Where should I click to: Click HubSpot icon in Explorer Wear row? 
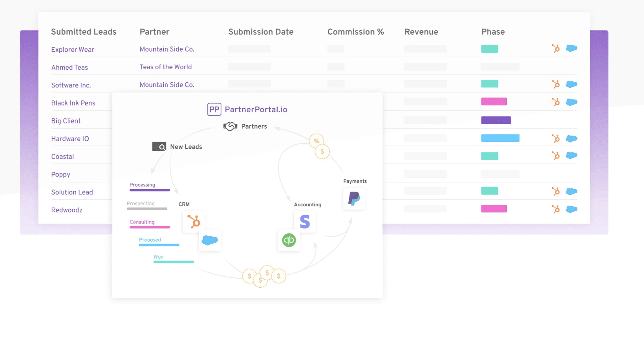coord(556,49)
